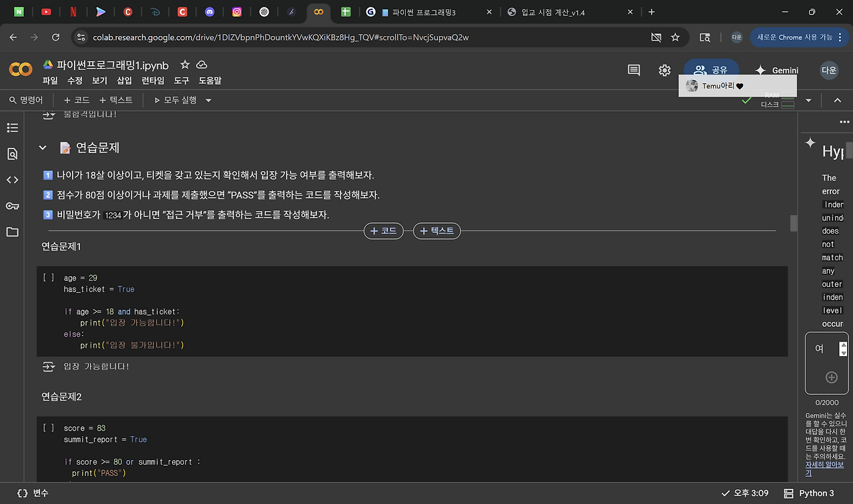
Task: Collapse the header with the chevron
Action: pos(838,100)
